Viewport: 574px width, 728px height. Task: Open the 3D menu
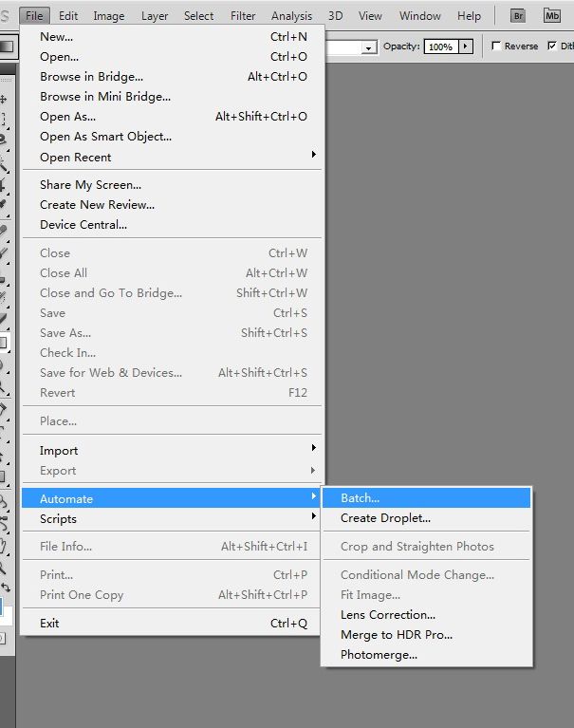[336, 16]
